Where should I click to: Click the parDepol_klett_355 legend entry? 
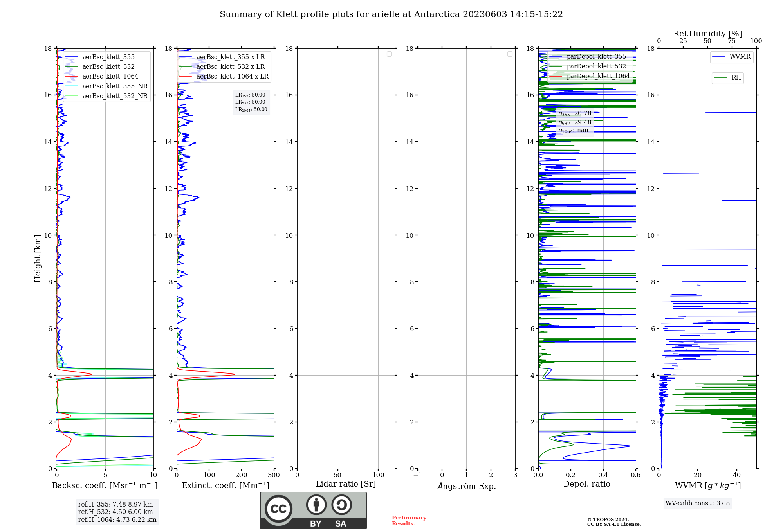[588, 57]
